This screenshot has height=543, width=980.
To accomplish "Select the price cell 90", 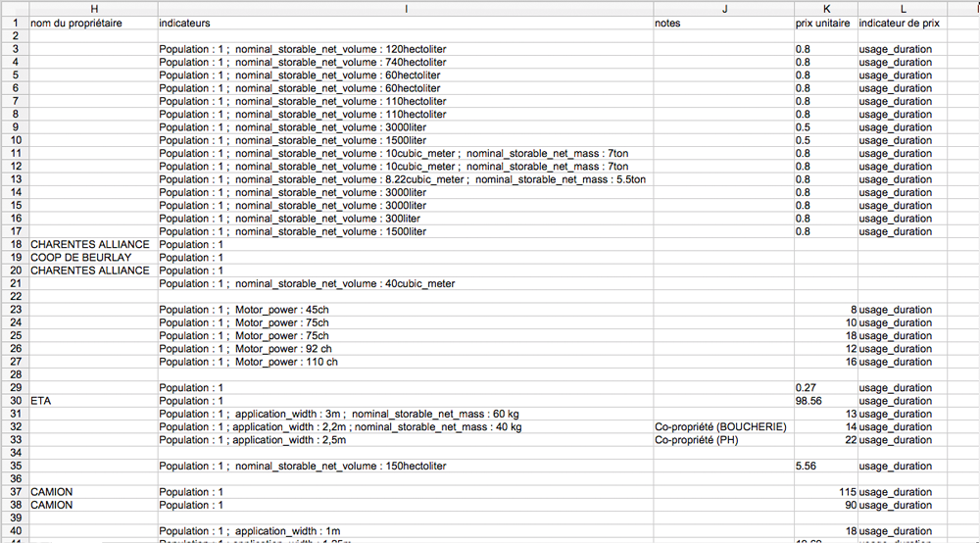I will click(x=825, y=505).
